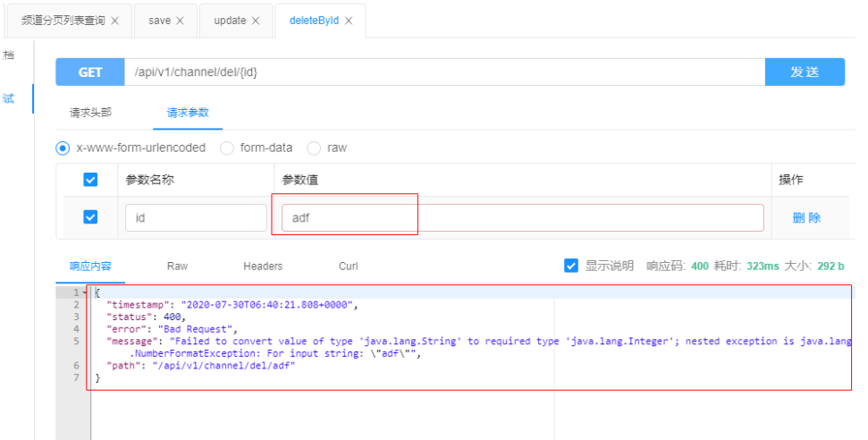Click line number 5 in the gutter
868x440 pixels.
click(76, 342)
